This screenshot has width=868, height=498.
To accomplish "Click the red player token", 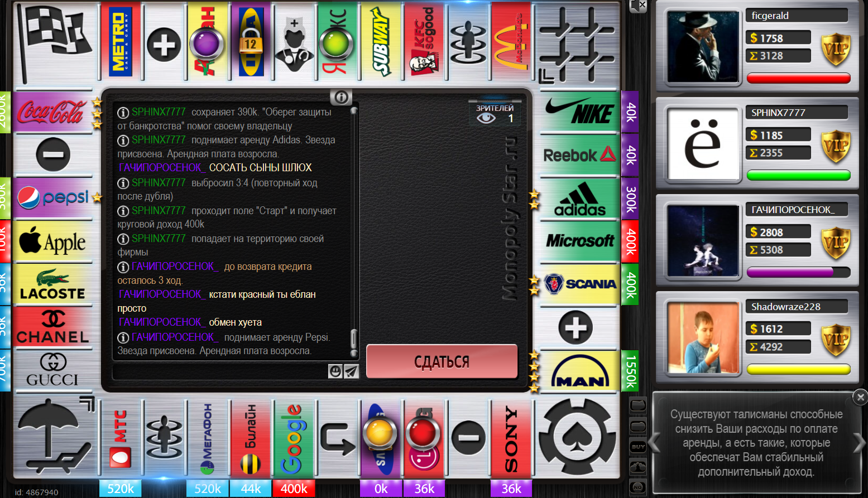I will click(x=423, y=432).
